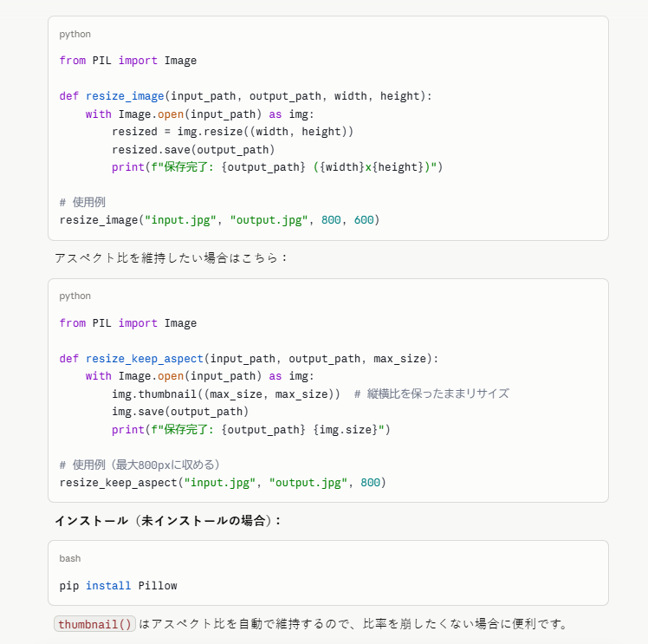Click the 'def resize_image' function definition line

tap(245, 96)
